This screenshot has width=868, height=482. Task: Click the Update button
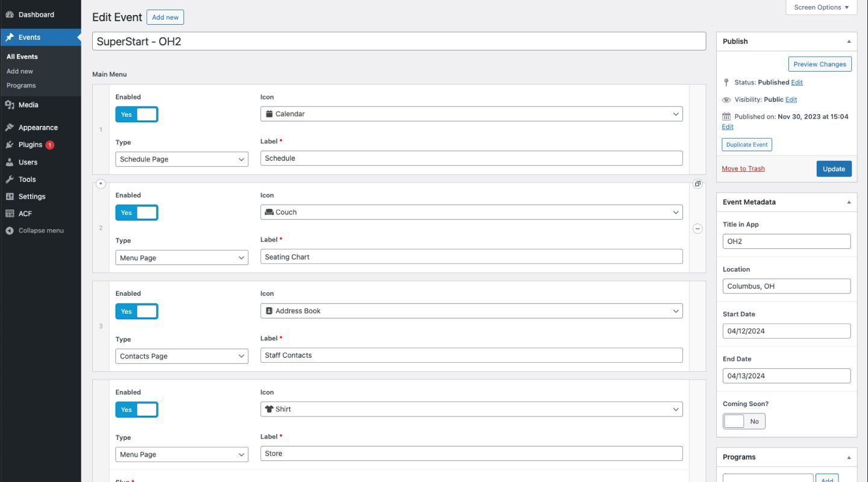834,169
